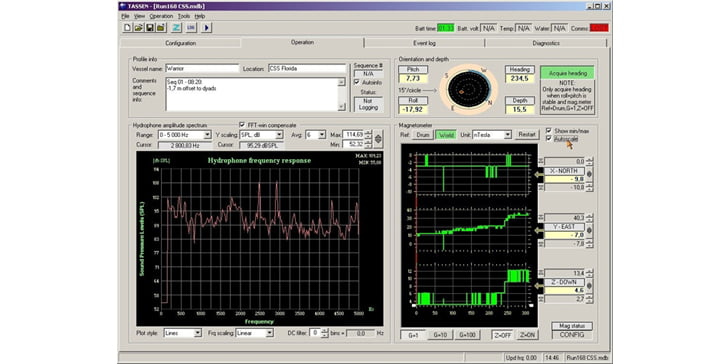Open the Help menu
The image size is (728, 364).
coord(200,16)
